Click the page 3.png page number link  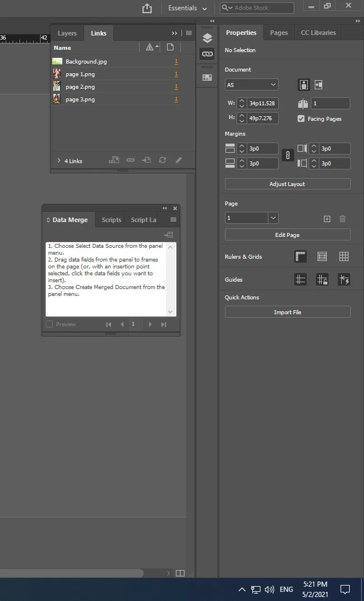tap(176, 99)
